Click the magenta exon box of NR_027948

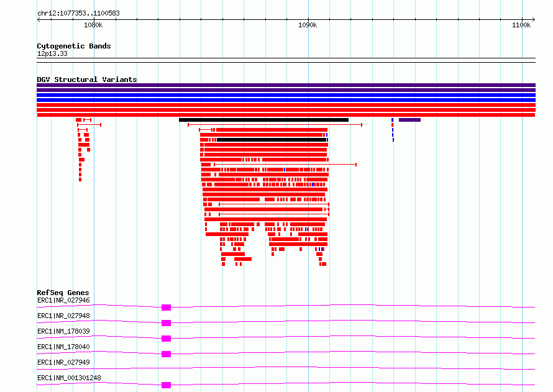pyautogui.click(x=166, y=323)
